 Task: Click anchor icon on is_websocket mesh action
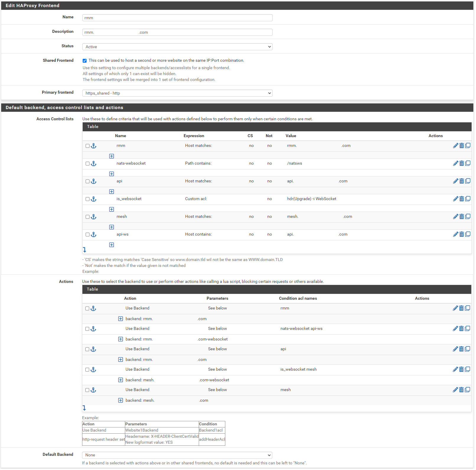pyautogui.click(x=93, y=369)
